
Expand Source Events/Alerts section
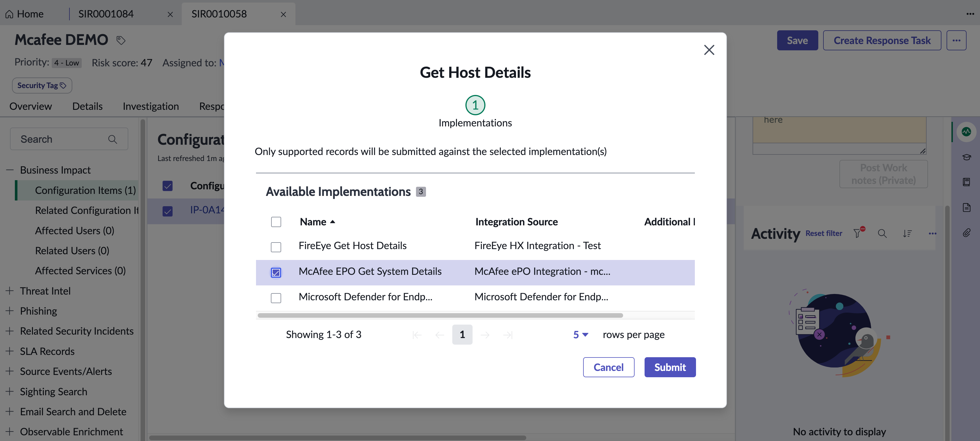coord(10,371)
